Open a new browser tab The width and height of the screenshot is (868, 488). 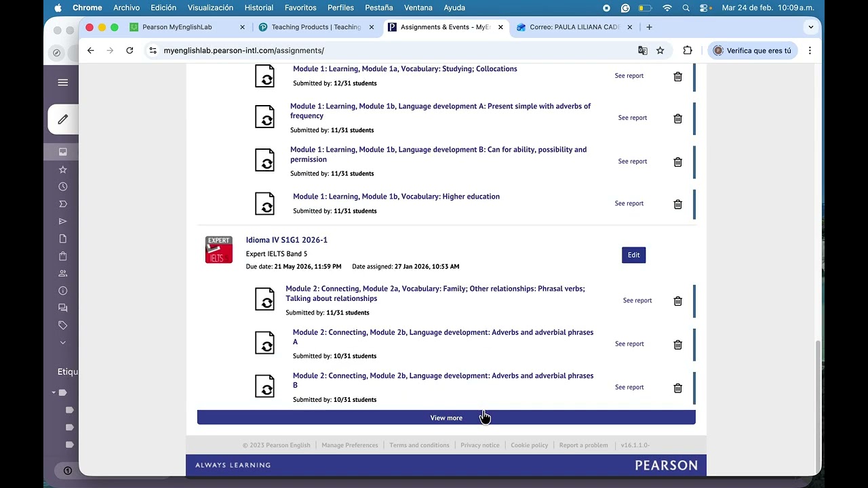click(649, 27)
